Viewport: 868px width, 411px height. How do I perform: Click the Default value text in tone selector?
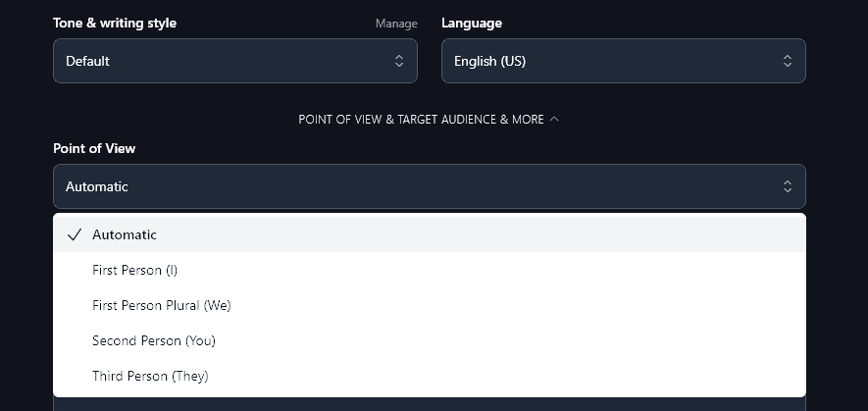click(x=87, y=61)
